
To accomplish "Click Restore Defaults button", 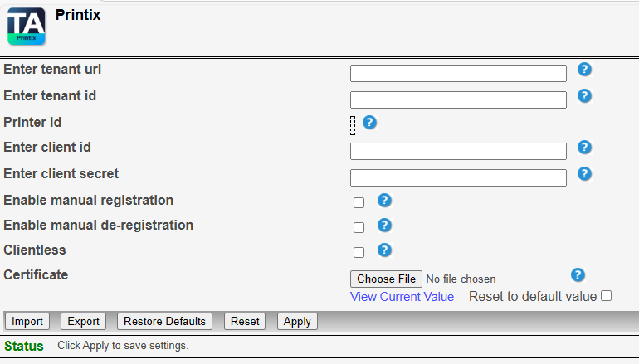I will coord(164,321).
